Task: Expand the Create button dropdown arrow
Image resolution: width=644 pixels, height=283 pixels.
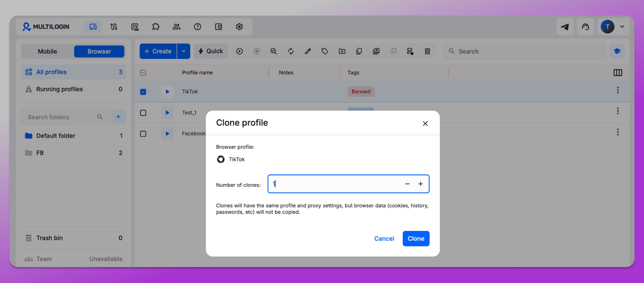Action: point(183,51)
